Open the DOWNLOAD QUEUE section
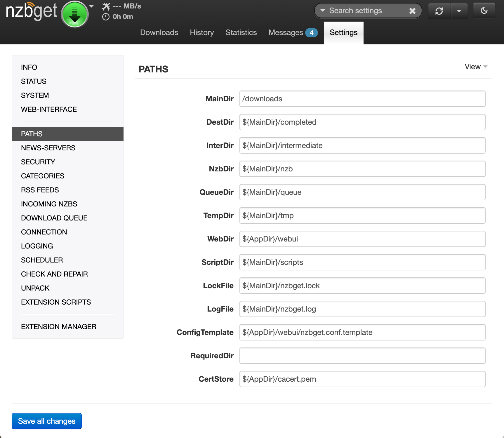The height and width of the screenshot is (438, 504). click(68, 218)
